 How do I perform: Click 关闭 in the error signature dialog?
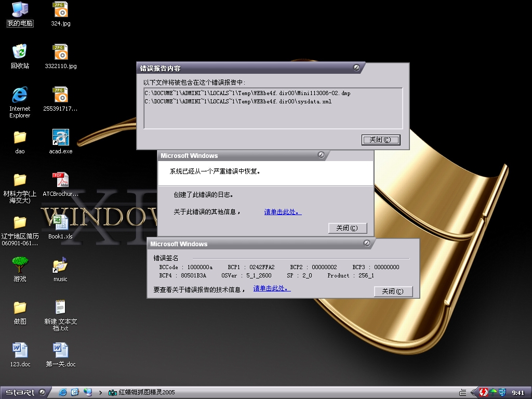coord(393,291)
